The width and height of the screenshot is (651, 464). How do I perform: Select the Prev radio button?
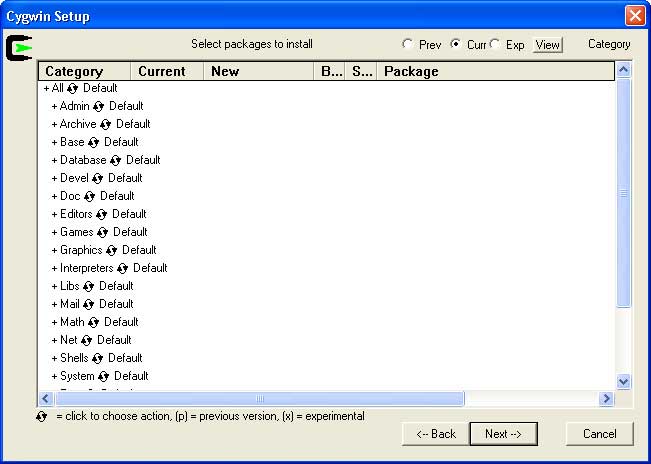tap(407, 44)
